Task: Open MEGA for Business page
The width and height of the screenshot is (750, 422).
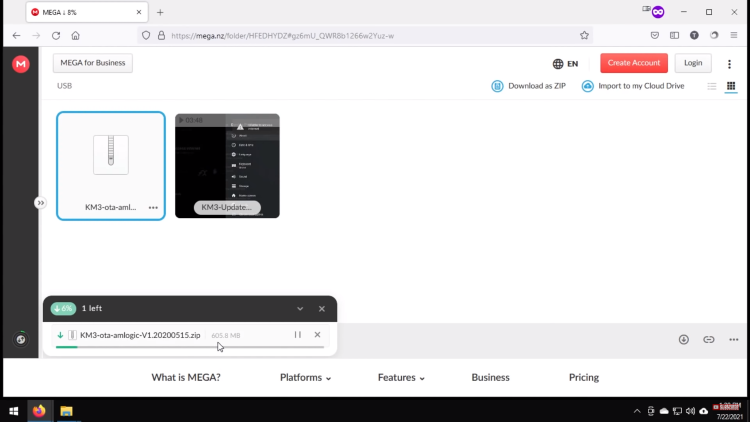Action: tap(93, 63)
